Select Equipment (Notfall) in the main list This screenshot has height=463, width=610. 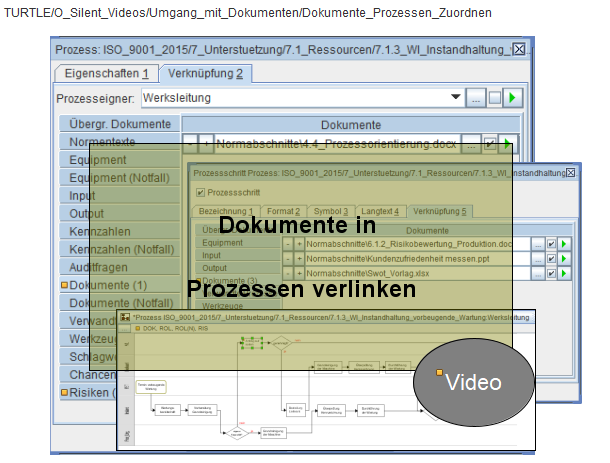pyautogui.click(x=120, y=177)
